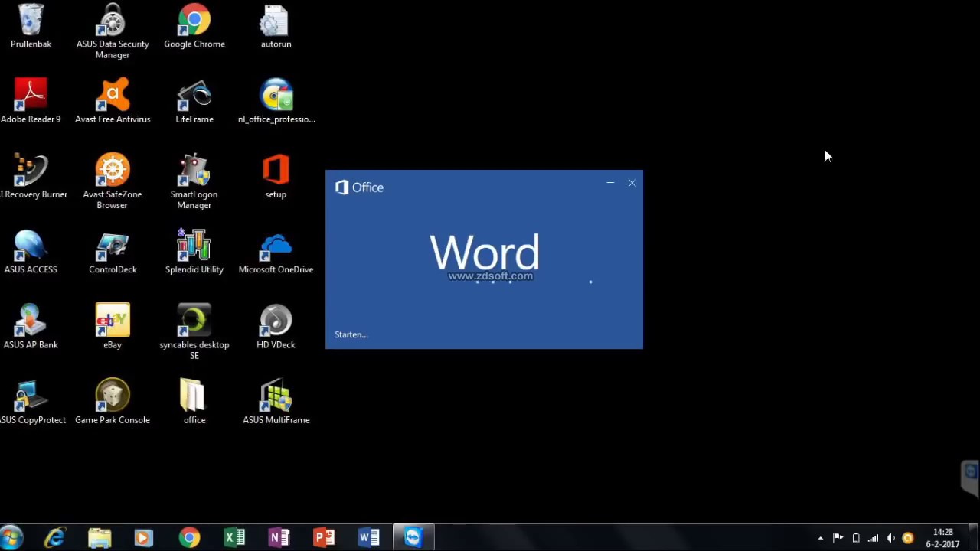Viewport: 980px width, 551px height.
Task: Launch Google Chrome desktop shortcut
Action: click(x=194, y=27)
